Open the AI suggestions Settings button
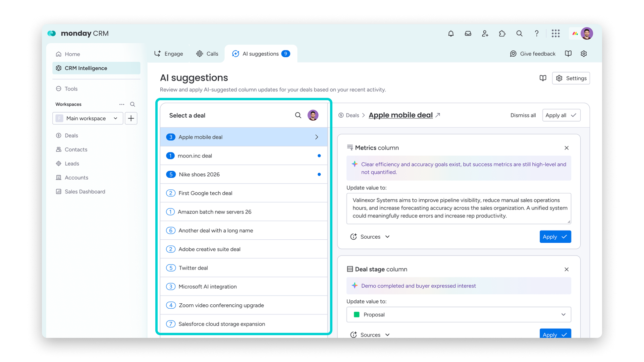 [571, 78]
